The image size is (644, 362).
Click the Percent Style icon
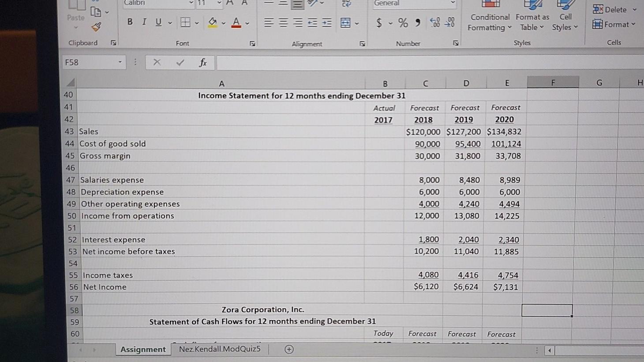pyautogui.click(x=403, y=22)
